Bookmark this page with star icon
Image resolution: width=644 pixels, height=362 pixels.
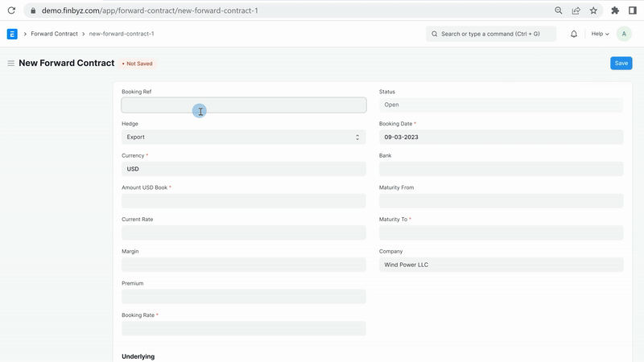(x=593, y=11)
